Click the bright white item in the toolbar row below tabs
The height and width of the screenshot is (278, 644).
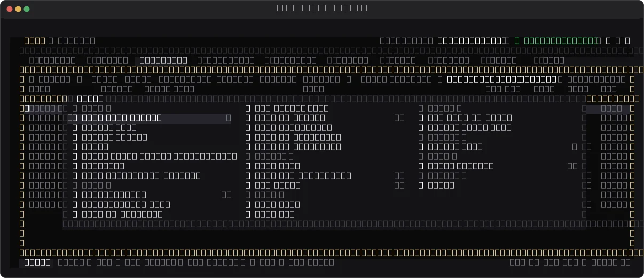502,79
